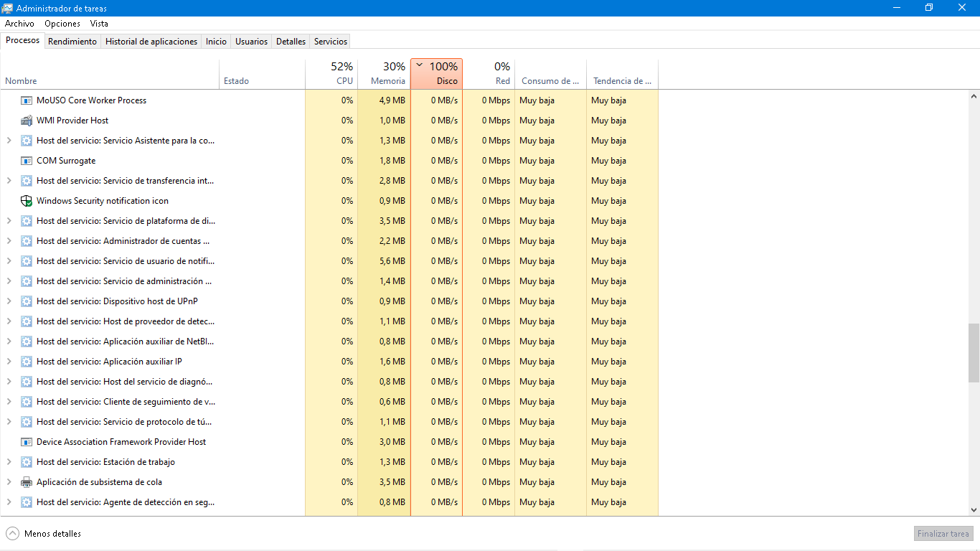Select the 3,0 MB memory cell

pyautogui.click(x=384, y=442)
